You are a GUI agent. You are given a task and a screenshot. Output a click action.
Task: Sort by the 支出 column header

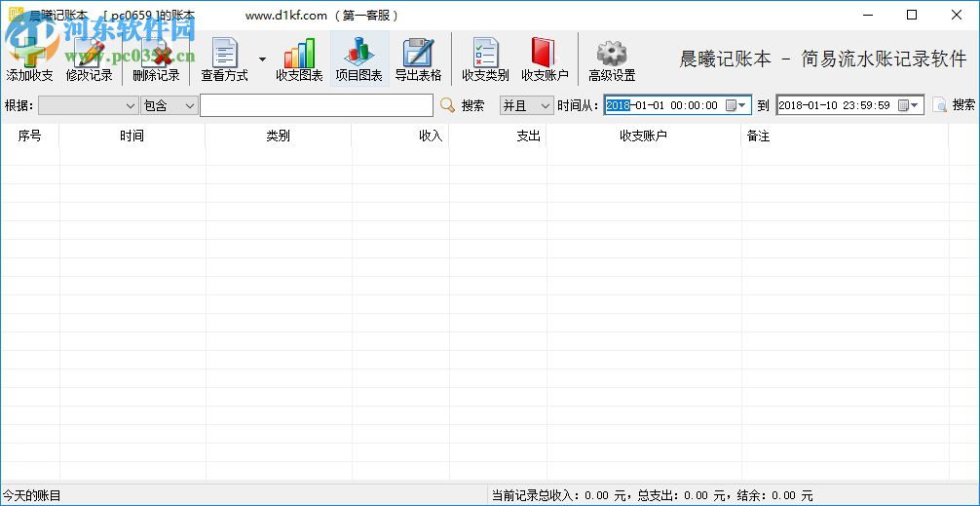[x=498, y=136]
